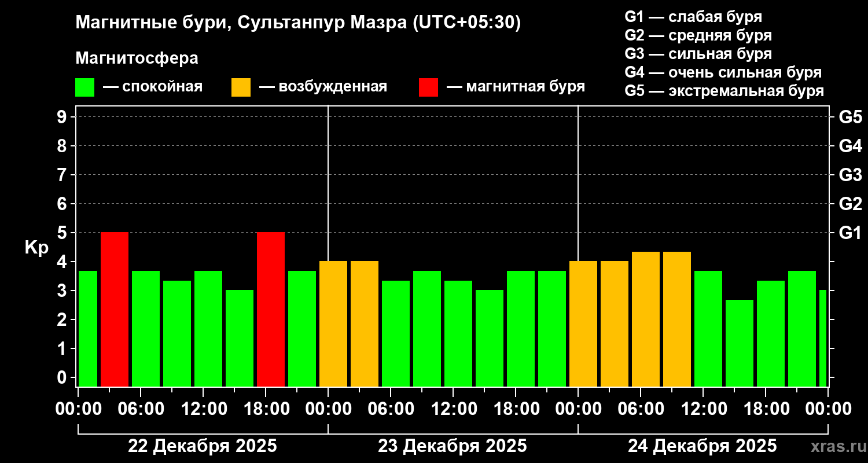868x463 pixels.
Task: Click the 'G5 — экстремальная буря' legend line
Action: coord(724,91)
